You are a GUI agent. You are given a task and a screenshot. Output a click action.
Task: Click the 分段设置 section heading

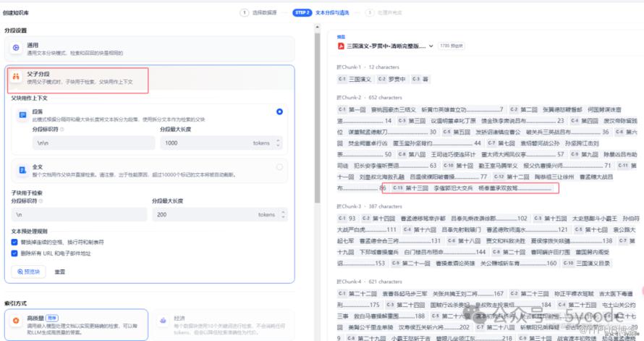16,30
